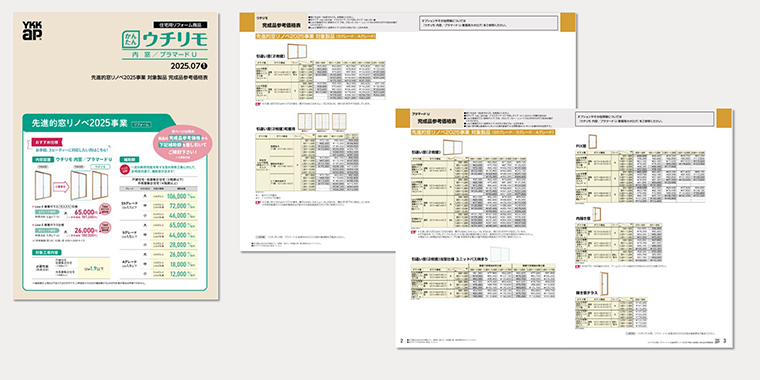Click the option notice box on ウチリモ page
The image size is (760, 380).
489,23
